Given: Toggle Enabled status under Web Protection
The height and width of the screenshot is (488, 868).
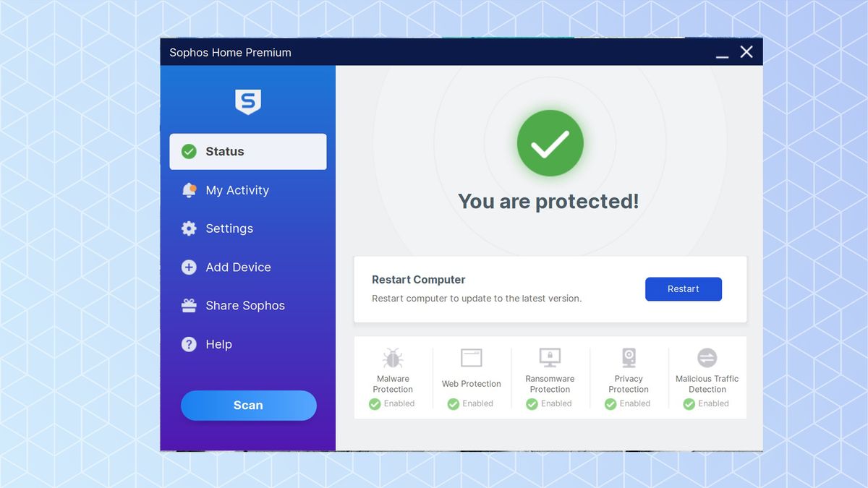Looking at the screenshot, I should (470, 403).
